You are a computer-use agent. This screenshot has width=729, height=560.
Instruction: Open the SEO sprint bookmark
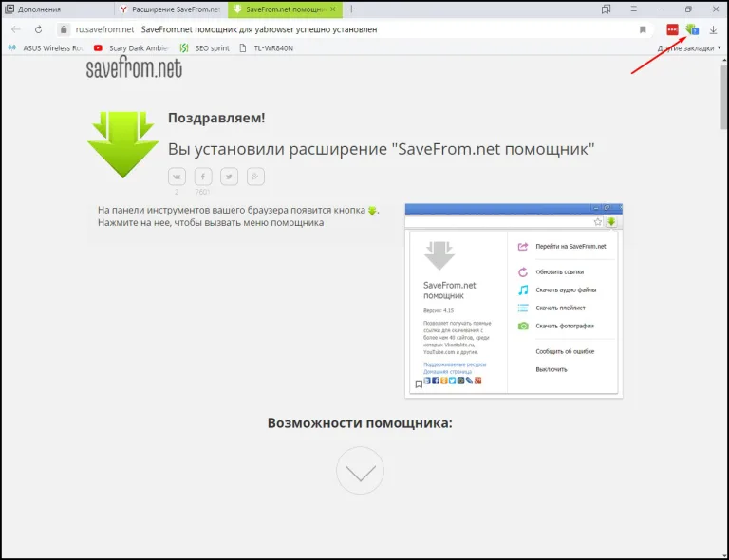click(205, 47)
